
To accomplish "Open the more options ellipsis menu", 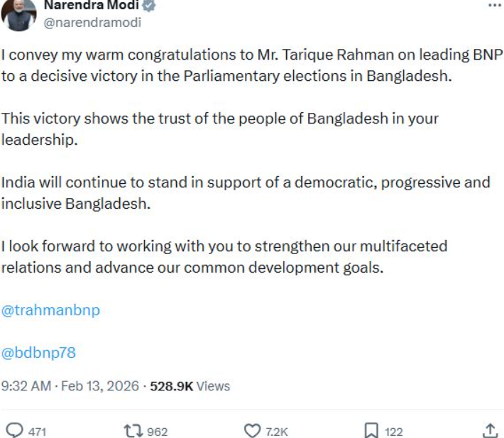I will (494, 5).
